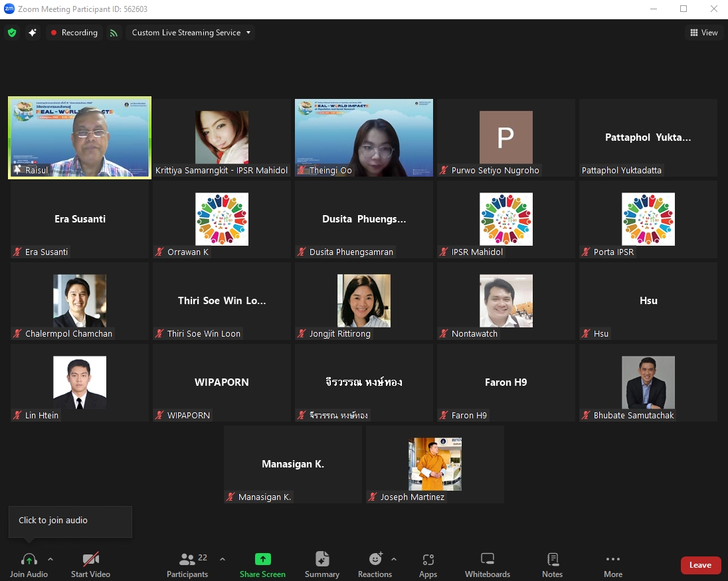Expand the arrow next to Join Audio
728x581 pixels.
click(50, 559)
